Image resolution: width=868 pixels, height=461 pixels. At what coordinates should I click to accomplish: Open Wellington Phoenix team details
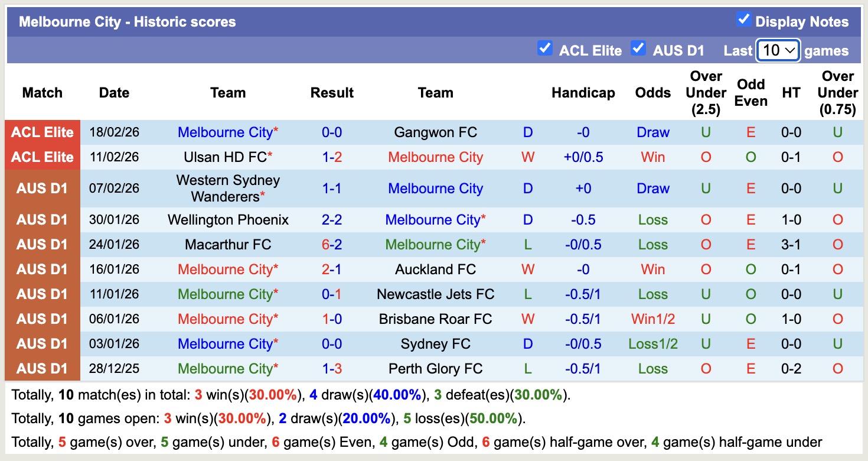click(228, 219)
